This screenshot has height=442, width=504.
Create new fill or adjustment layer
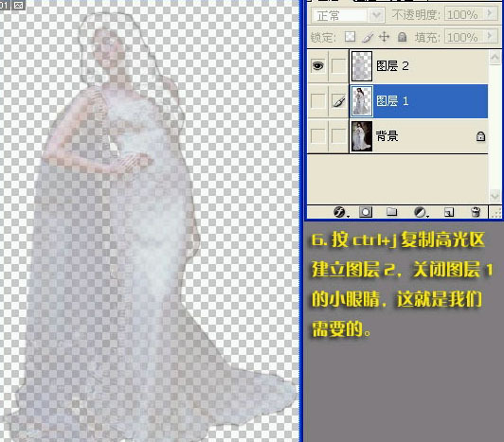pos(420,212)
